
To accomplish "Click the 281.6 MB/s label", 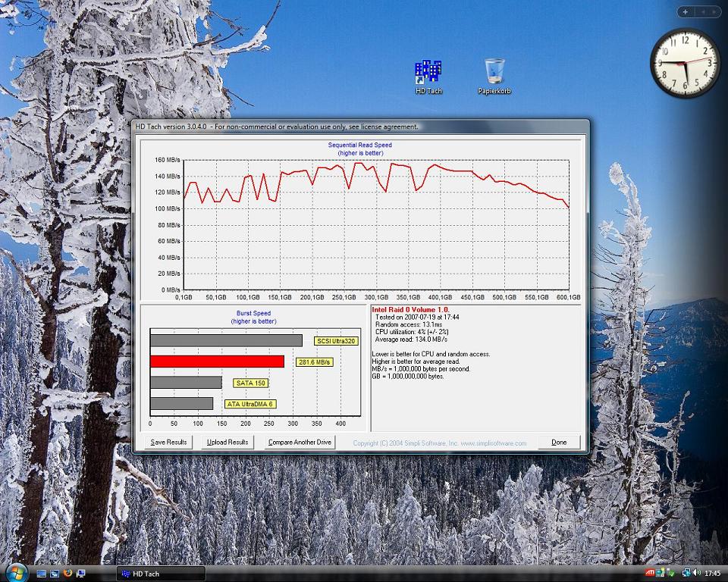I will click(314, 362).
